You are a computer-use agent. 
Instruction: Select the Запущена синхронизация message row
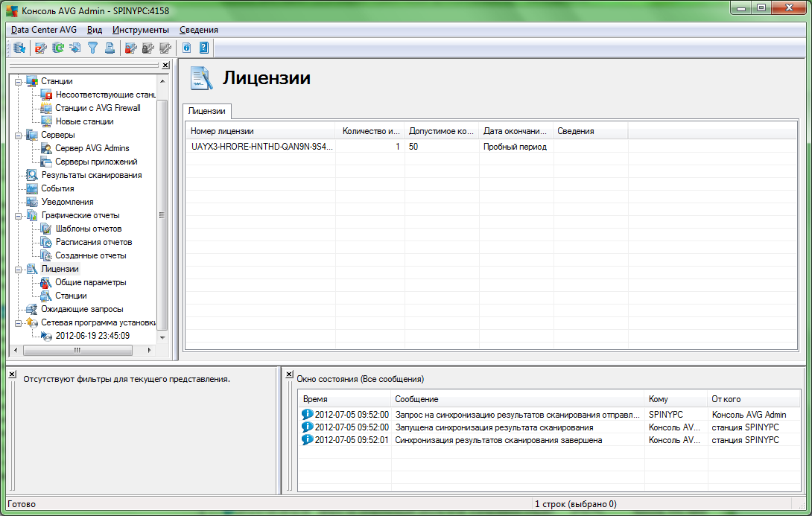point(550,427)
